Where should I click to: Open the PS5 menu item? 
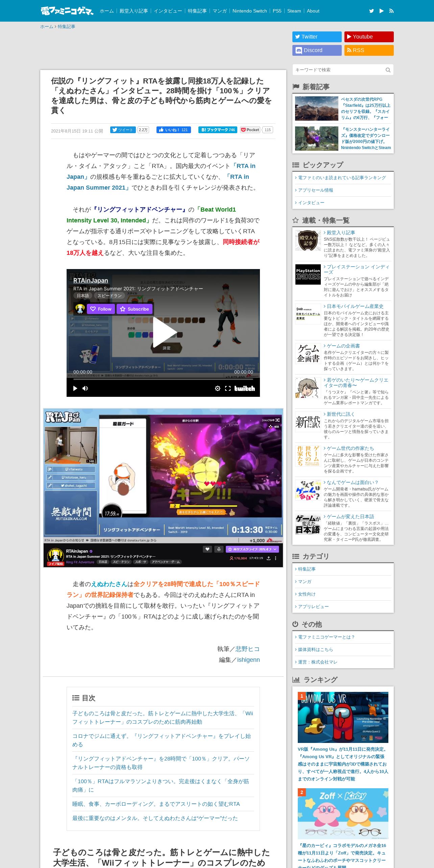pyautogui.click(x=277, y=11)
